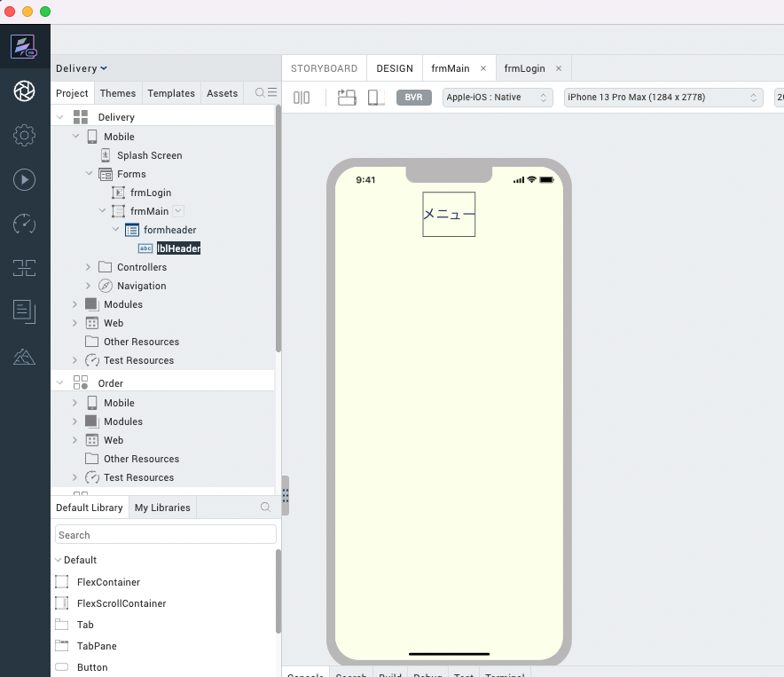
Task: Collapse Mobile under Delivery
Action: tap(75, 136)
